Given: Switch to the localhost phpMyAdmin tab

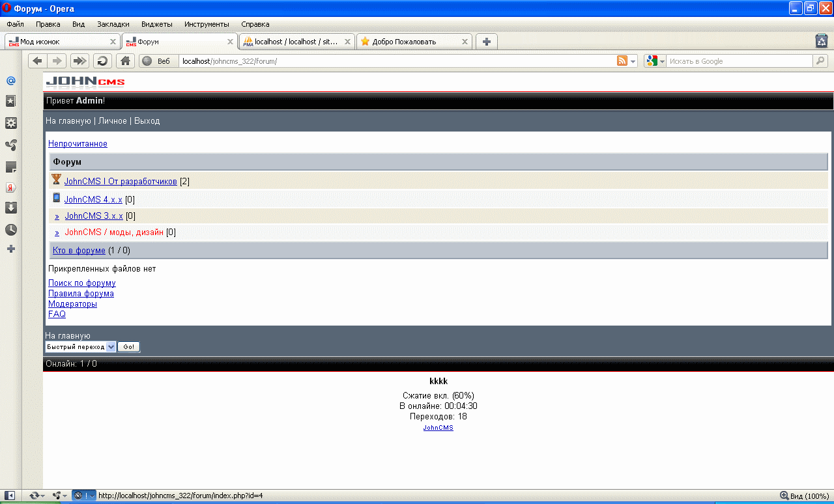Looking at the screenshot, I should [297, 42].
